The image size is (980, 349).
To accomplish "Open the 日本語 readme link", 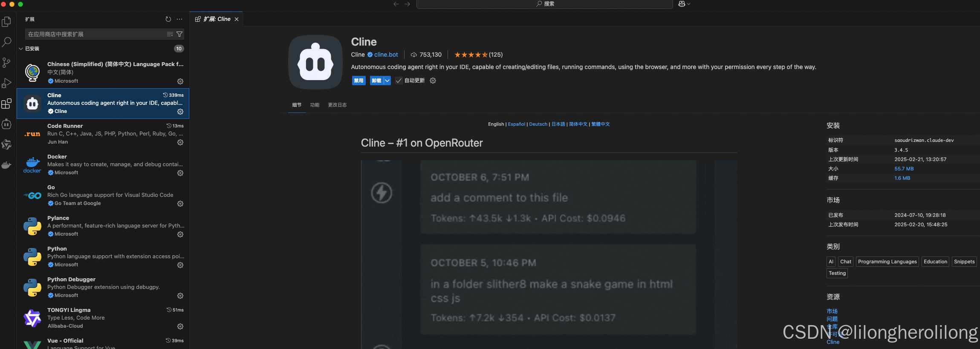I will (558, 124).
